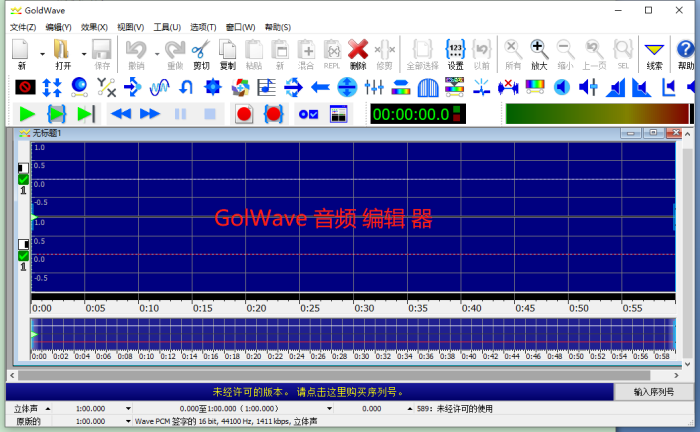The image size is (700, 432).
Task: Open the 文件(Z) menu
Action: click(23, 27)
